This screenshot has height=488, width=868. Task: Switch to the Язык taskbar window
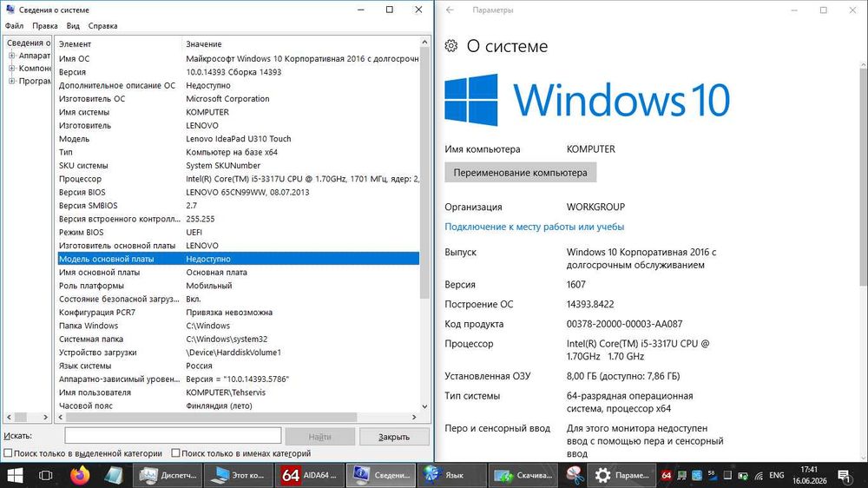click(451, 475)
